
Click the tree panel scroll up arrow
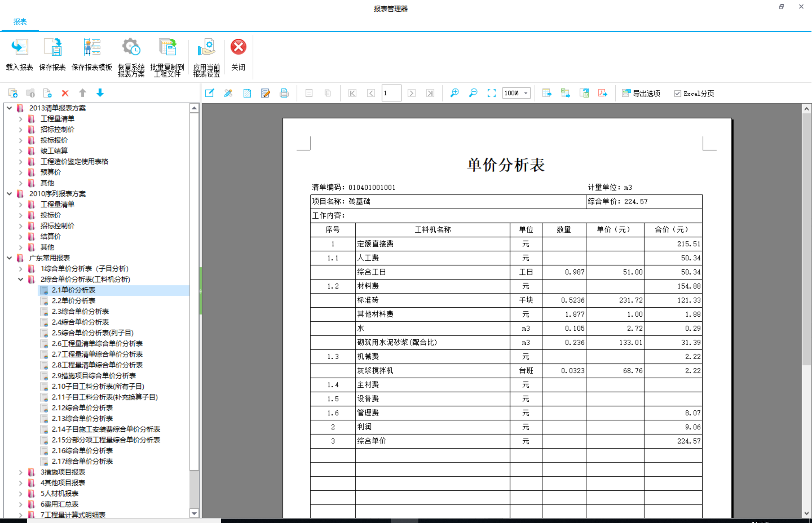(x=194, y=108)
